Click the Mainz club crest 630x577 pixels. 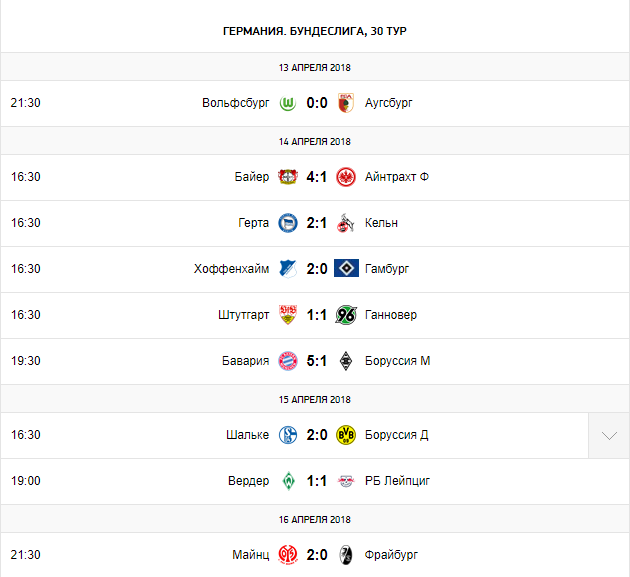[289, 555]
